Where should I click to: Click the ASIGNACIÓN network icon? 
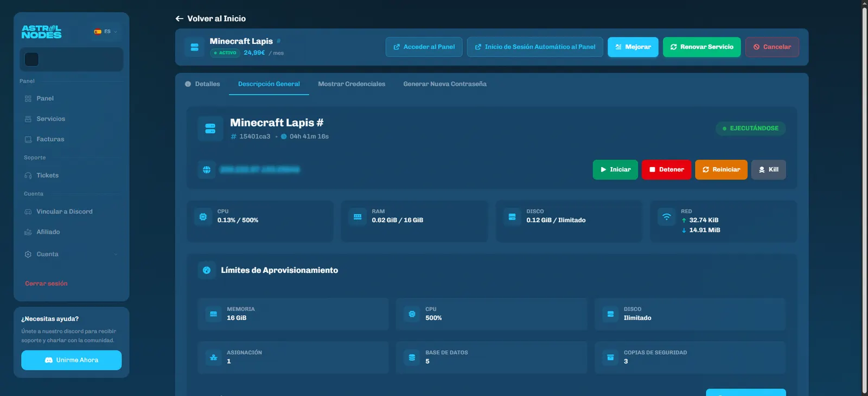214,357
